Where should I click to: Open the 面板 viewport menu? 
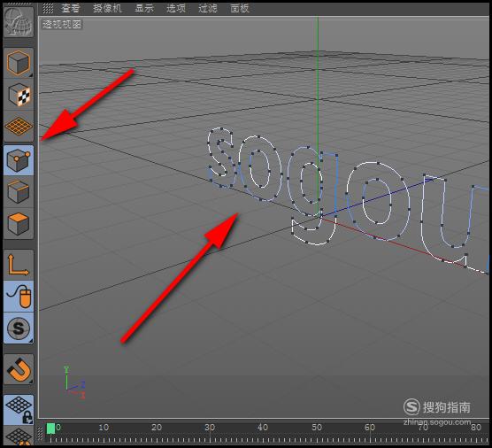point(240,8)
